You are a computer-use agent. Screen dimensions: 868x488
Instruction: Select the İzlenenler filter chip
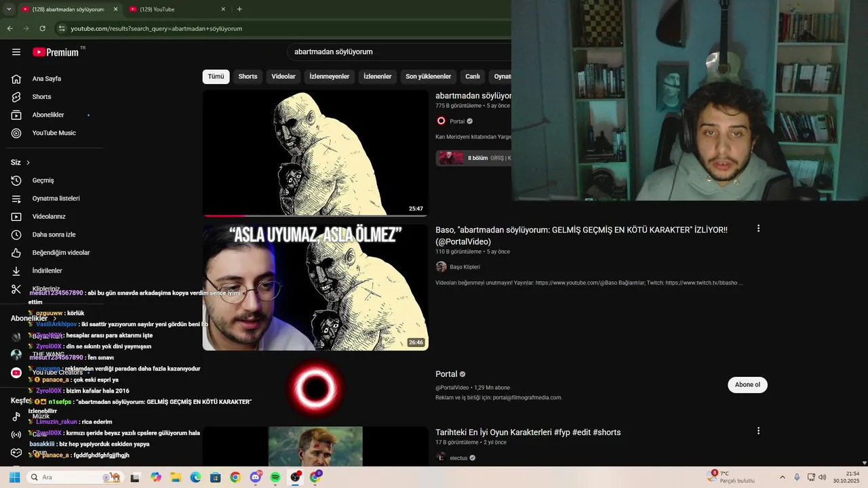378,77
